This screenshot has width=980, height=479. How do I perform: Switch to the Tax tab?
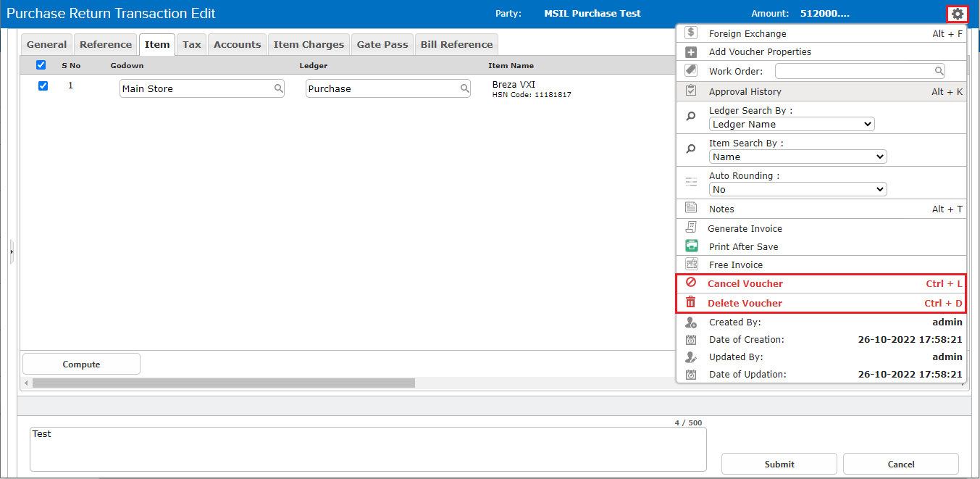(x=192, y=44)
